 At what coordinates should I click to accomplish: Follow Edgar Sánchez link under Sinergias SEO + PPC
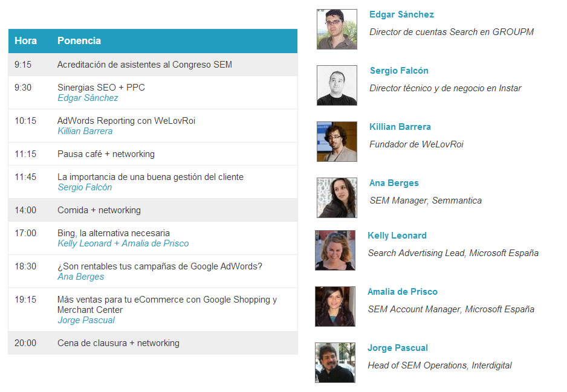[88, 98]
